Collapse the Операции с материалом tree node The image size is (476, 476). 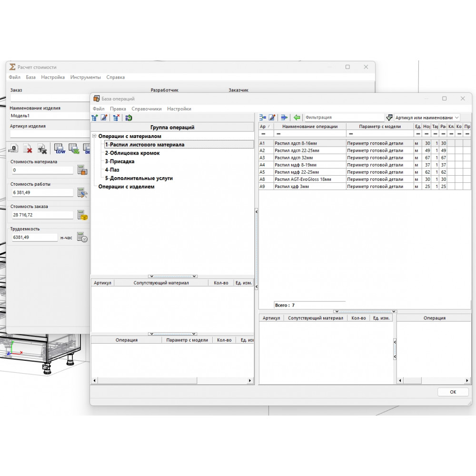click(x=94, y=136)
